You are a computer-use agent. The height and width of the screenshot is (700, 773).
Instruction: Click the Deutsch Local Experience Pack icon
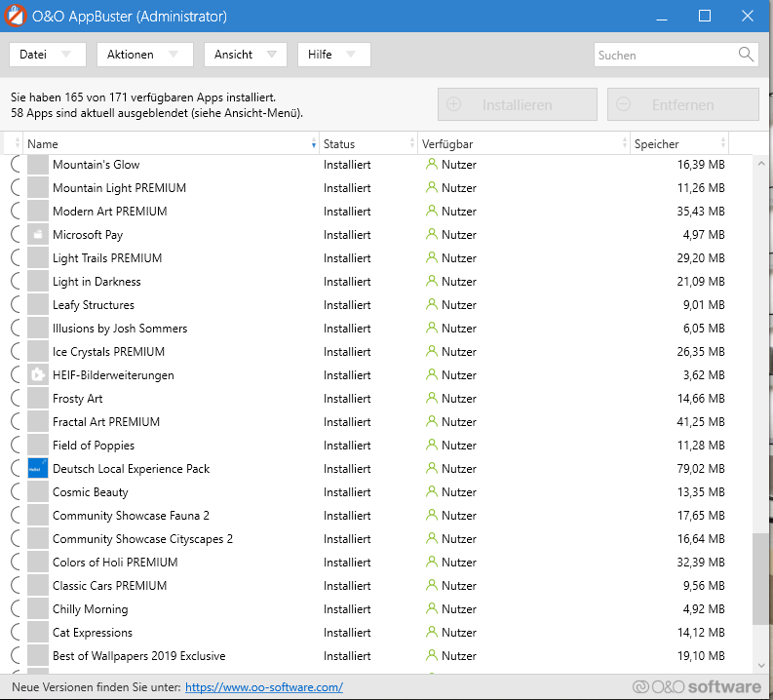pyautogui.click(x=38, y=469)
